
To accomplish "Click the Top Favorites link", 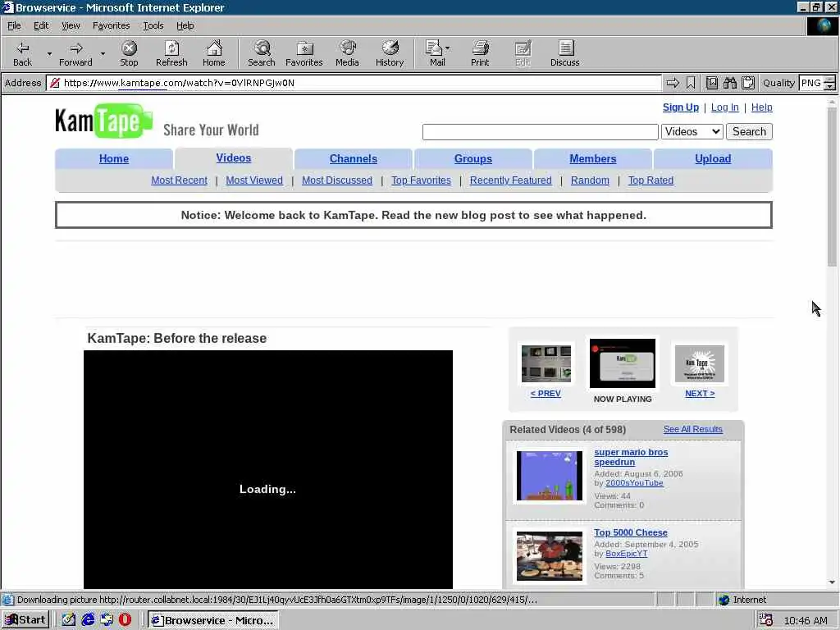I will click(421, 180).
